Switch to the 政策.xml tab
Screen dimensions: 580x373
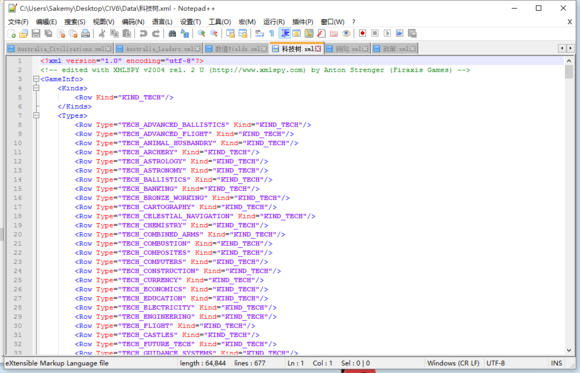coord(395,48)
